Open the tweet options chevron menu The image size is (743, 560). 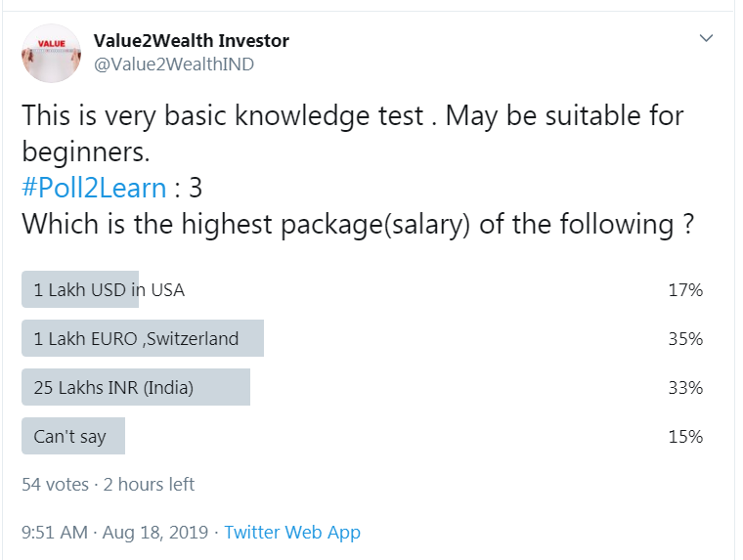click(x=707, y=38)
